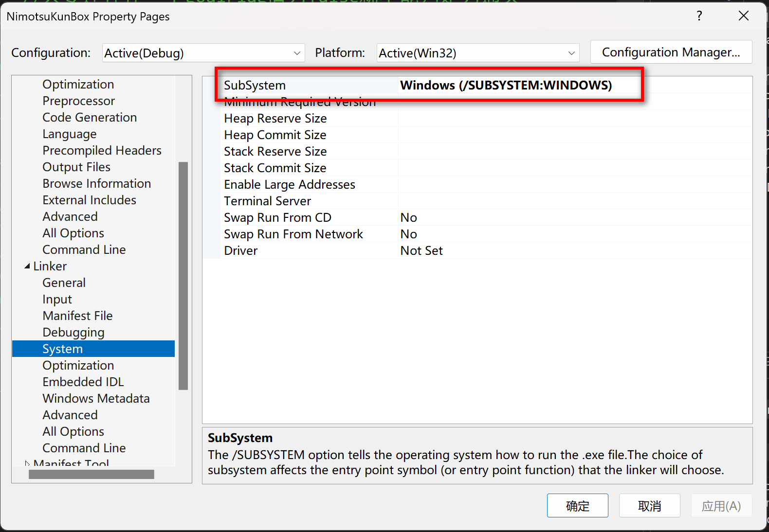Select the Manifest File tree item
This screenshot has height=532, width=769.
77,316
